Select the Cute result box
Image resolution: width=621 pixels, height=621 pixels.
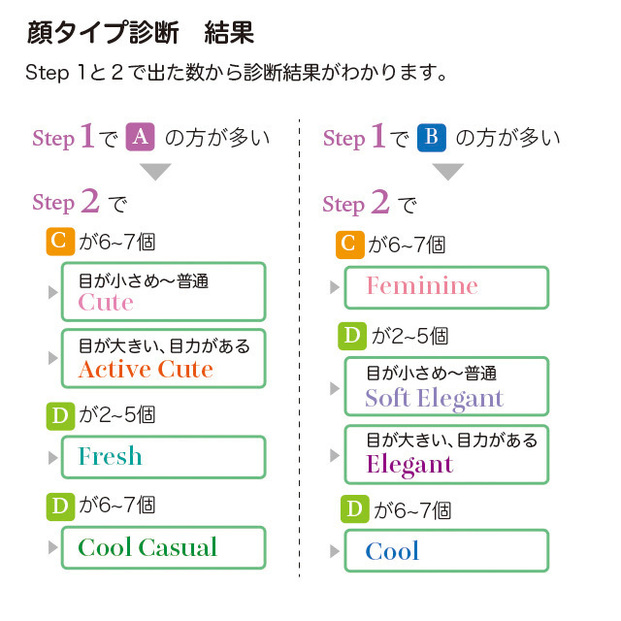[x=163, y=291]
